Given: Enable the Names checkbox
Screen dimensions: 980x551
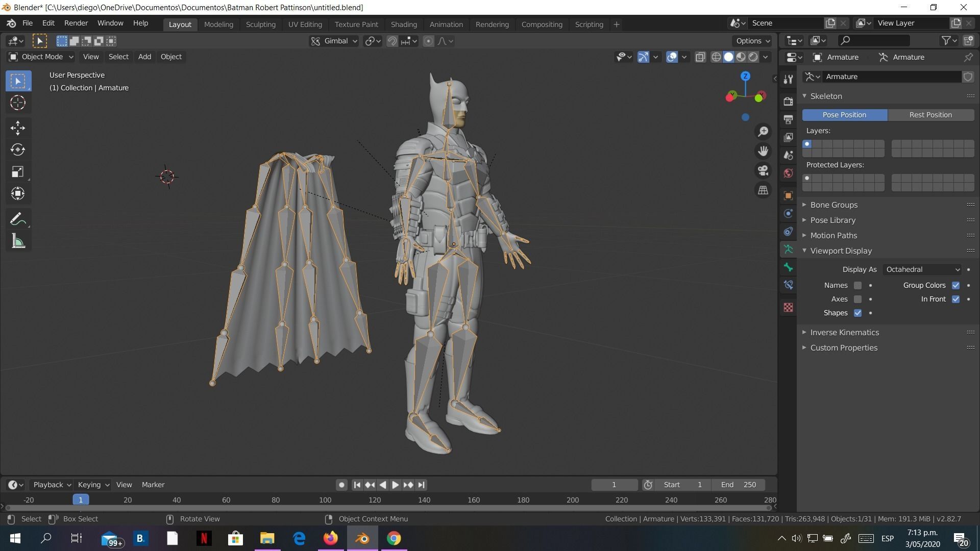Looking at the screenshot, I should pyautogui.click(x=857, y=286).
